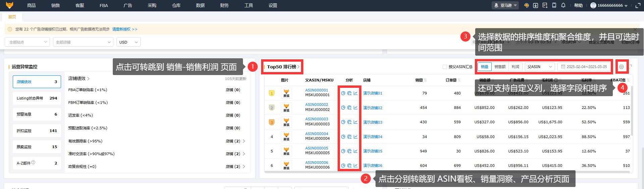Click 请重新授权 link in banner
Screen dimensions: 644x189
(125, 29)
